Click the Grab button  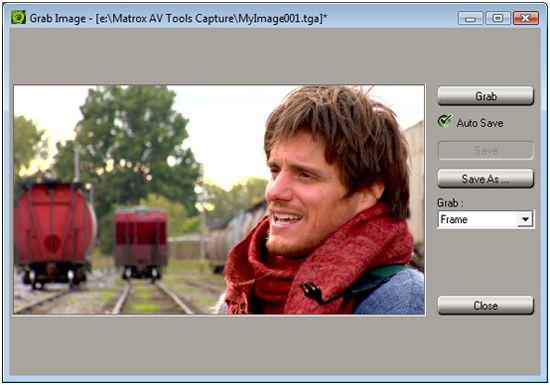click(x=485, y=96)
